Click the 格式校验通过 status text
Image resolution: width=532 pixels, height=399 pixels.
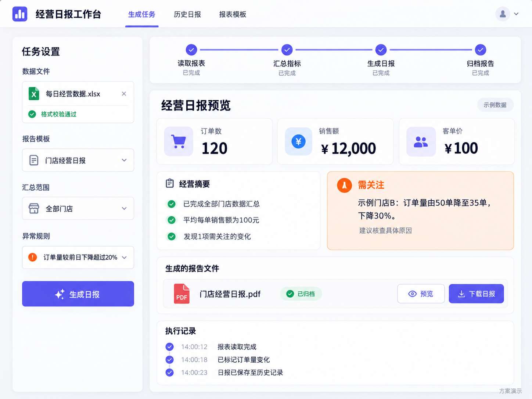pos(59,114)
